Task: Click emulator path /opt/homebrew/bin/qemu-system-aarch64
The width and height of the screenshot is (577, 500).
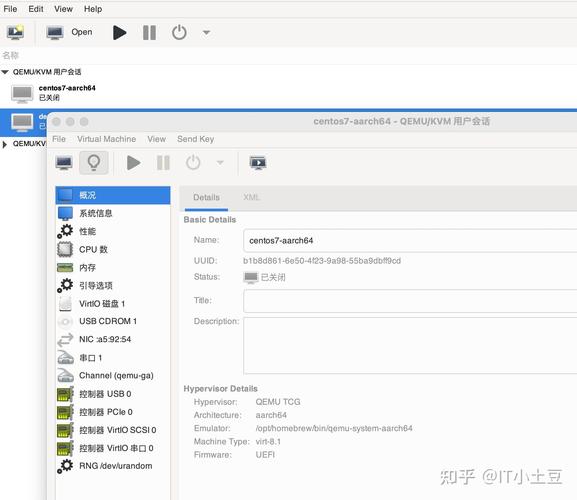Action: (x=334, y=428)
